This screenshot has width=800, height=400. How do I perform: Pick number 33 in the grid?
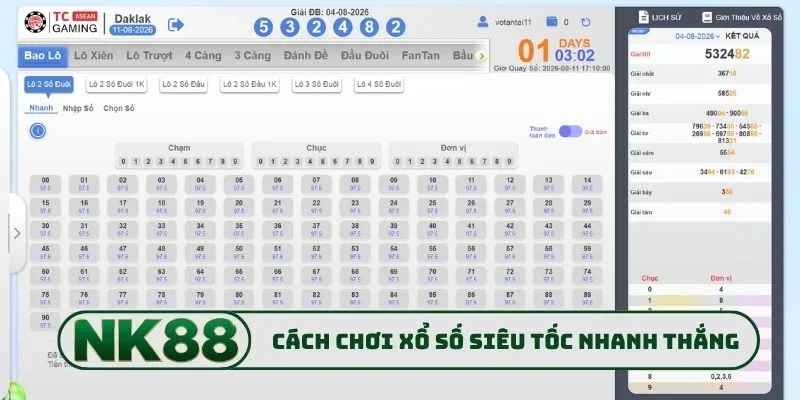161,230
